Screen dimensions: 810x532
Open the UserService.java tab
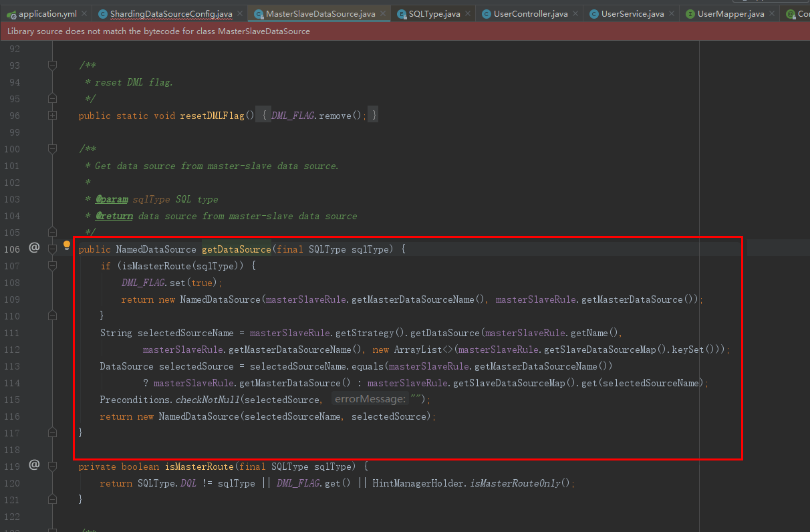(x=632, y=14)
